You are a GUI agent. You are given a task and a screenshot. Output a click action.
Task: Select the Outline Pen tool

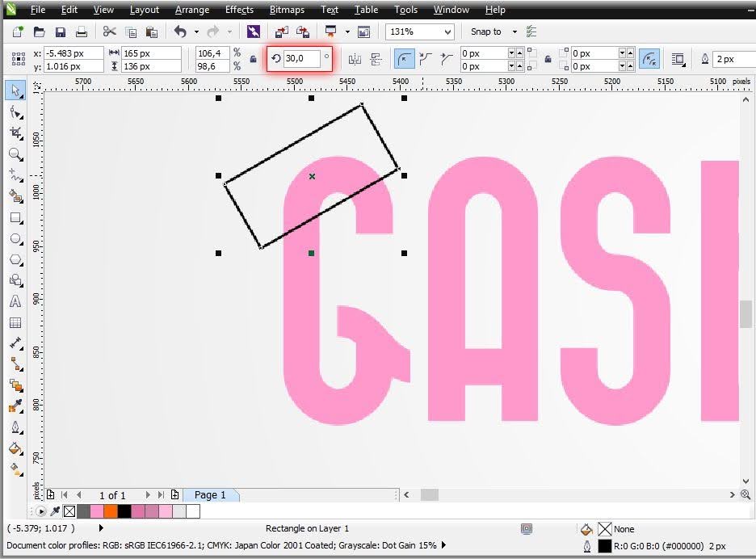15,428
